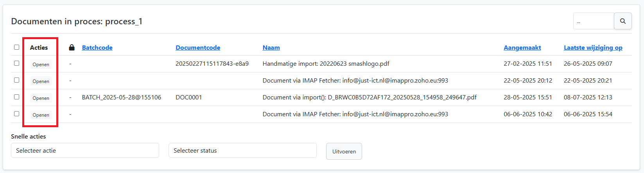Sort by Batchcode column

pyautogui.click(x=97, y=47)
